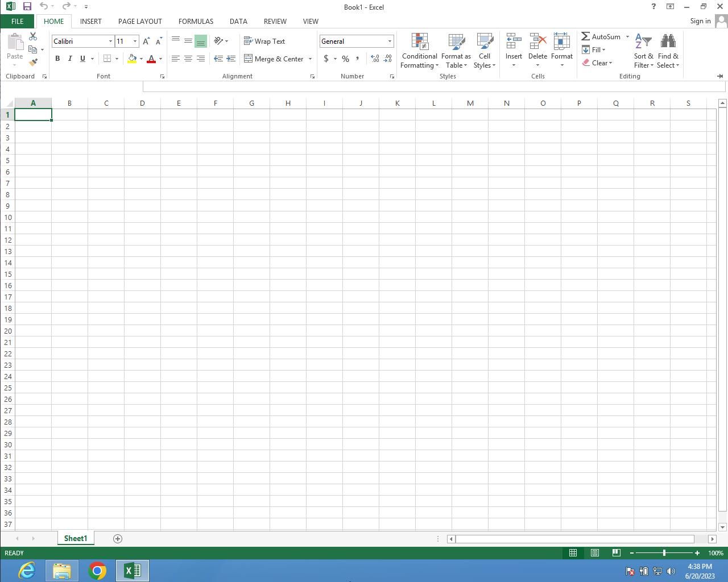This screenshot has height=582, width=728.
Task: Open Chrome from the Windows taskbar
Action: [97, 571]
